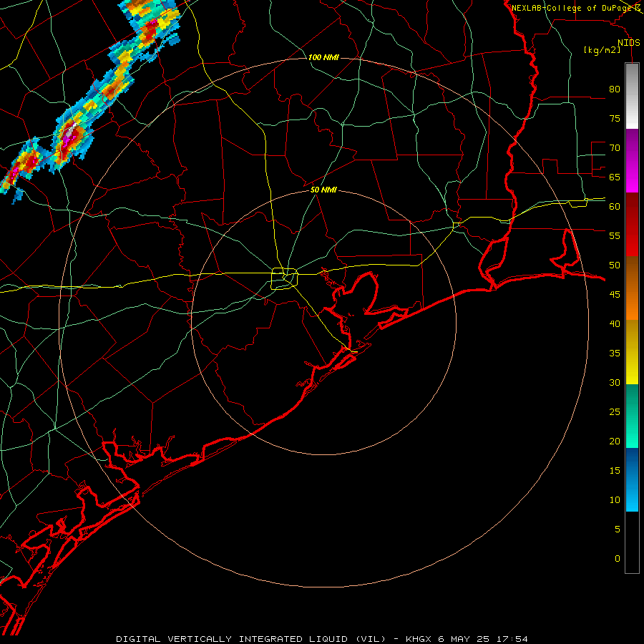Click scale value 45
The image size is (644, 644).
click(x=615, y=295)
